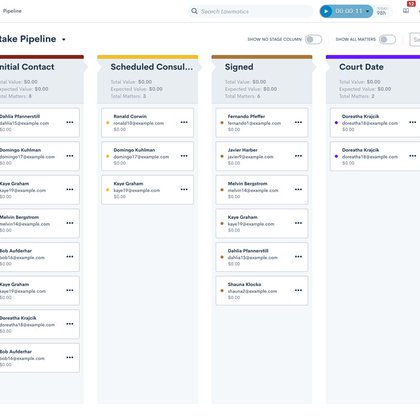Click email shauna2@example.com
This screenshot has width=420, height=420.
[x=252, y=291]
